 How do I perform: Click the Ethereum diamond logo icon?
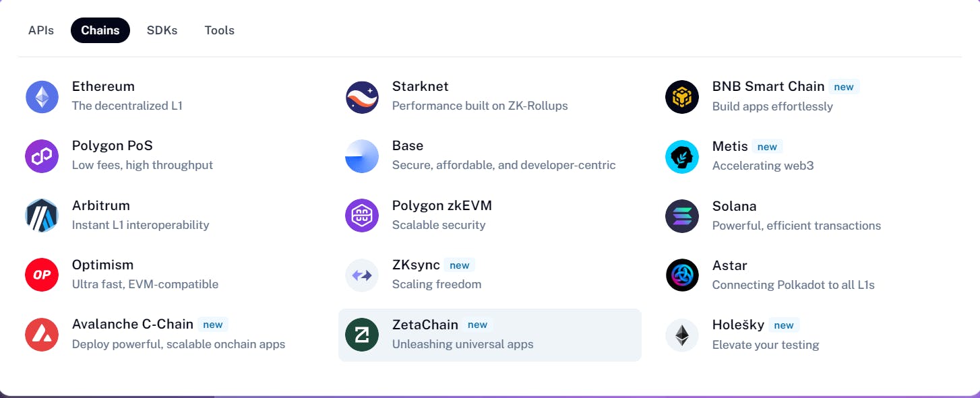click(x=42, y=97)
